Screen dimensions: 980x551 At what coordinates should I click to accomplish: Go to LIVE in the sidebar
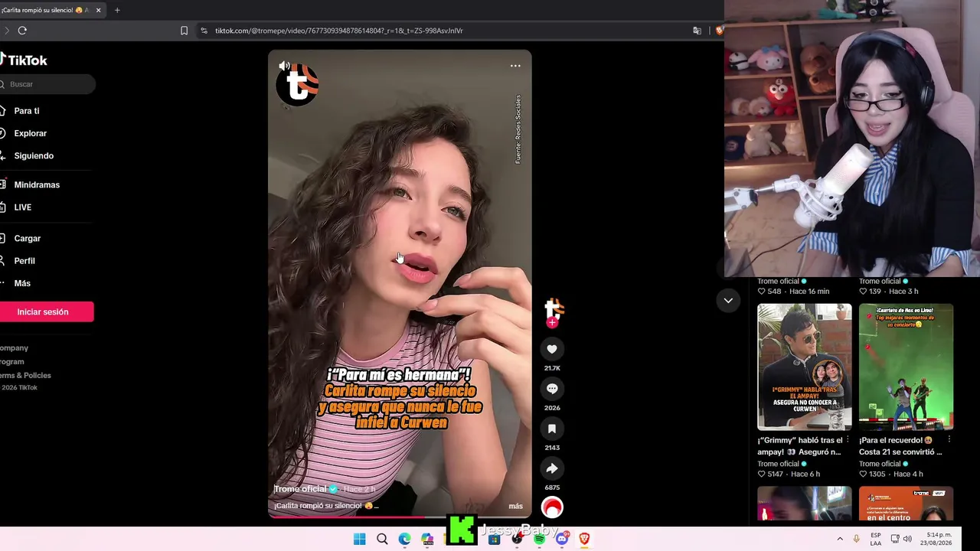(x=23, y=207)
